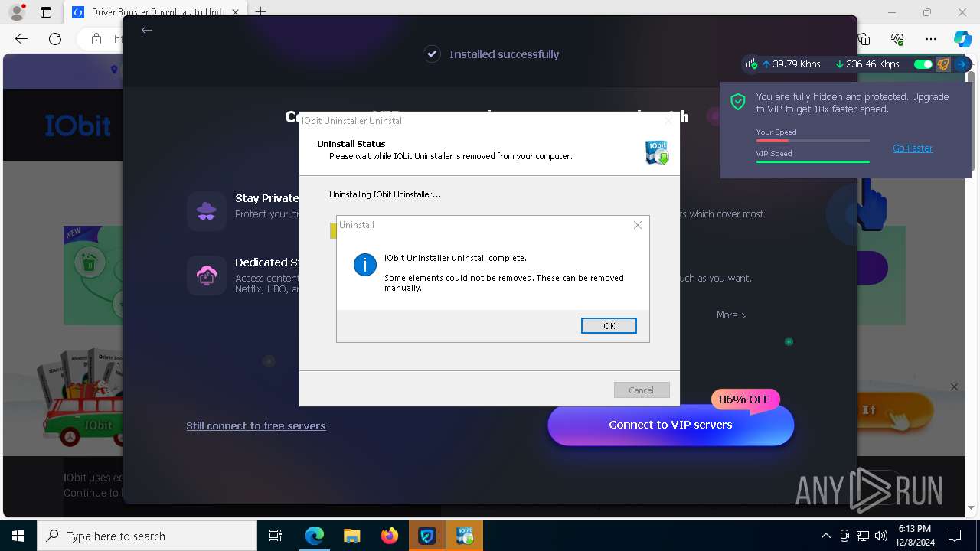Viewport: 980px width, 551px height.
Task: Click the Dedicated Streaming cloud icon
Action: [x=207, y=275]
